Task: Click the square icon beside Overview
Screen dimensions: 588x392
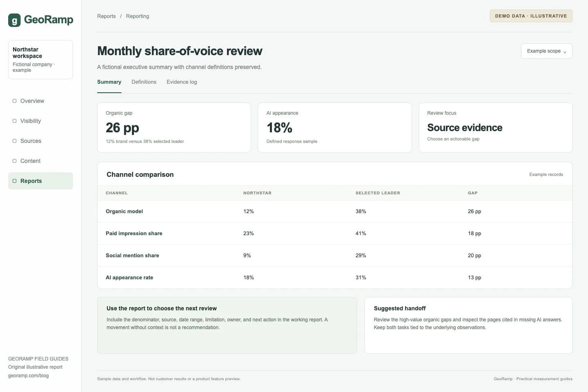Action: click(15, 101)
